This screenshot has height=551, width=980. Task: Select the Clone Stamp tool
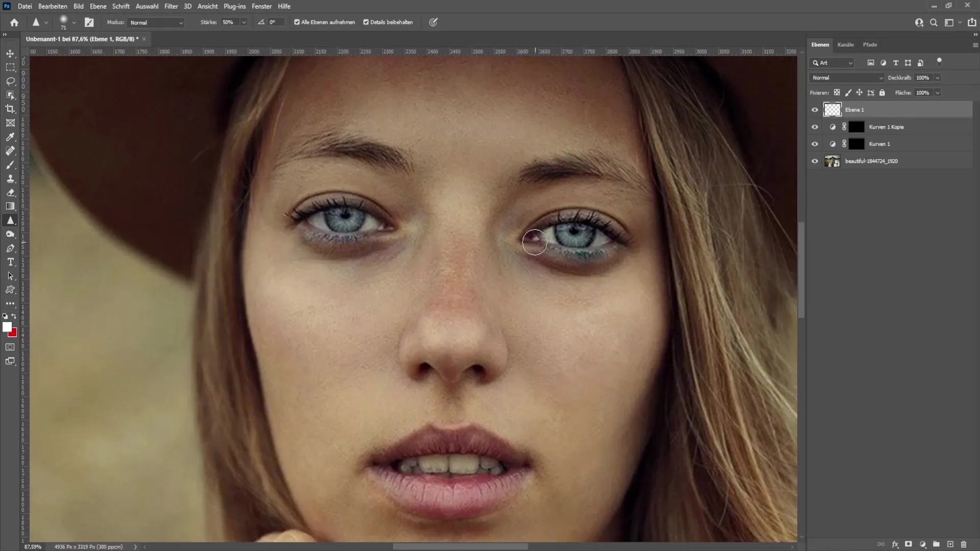pos(10,179)
